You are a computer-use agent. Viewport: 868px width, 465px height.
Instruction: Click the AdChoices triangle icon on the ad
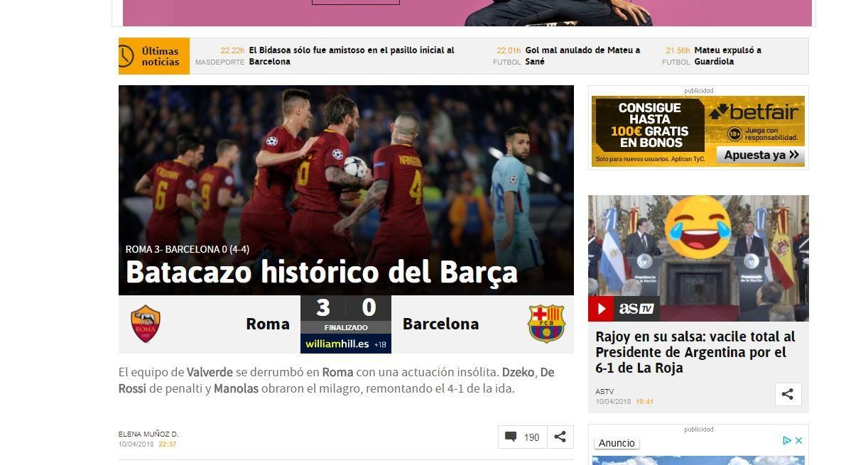pyautogui.click(x=786, y=441)
